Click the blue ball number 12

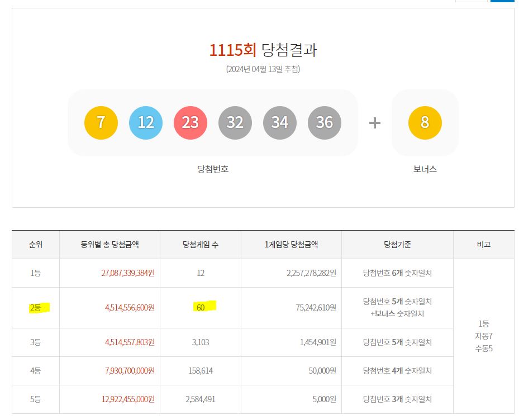(145, 122)
